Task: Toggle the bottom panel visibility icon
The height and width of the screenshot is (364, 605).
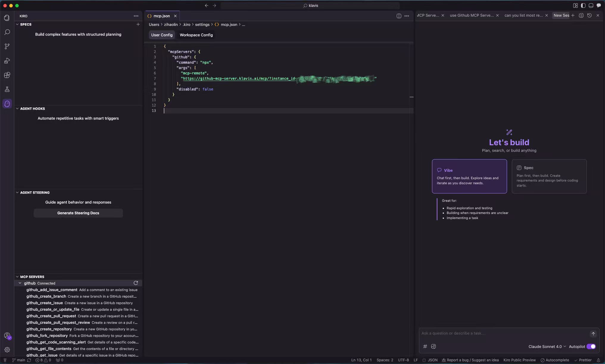Action: coord(591,5)
